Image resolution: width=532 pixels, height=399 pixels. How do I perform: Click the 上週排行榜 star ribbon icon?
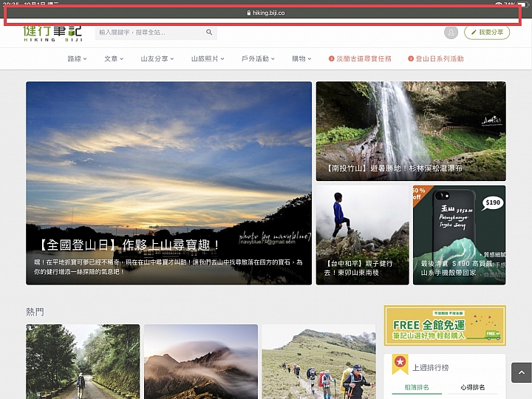[x=400, y=364]
